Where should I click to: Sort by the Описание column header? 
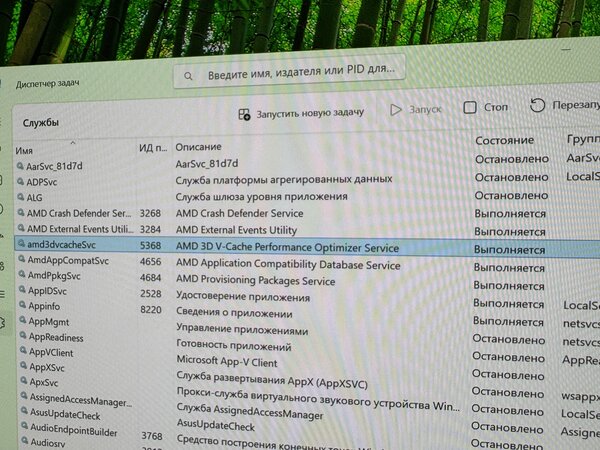coord(198,147)
